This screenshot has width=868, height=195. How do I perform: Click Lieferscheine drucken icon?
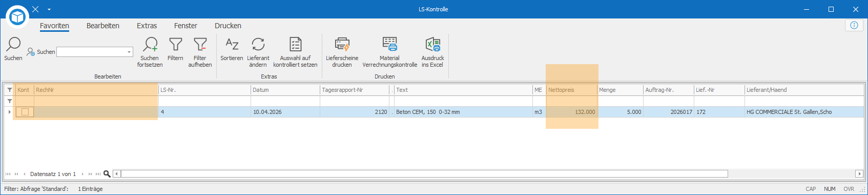pyautogui.click(x=342, y=44)
